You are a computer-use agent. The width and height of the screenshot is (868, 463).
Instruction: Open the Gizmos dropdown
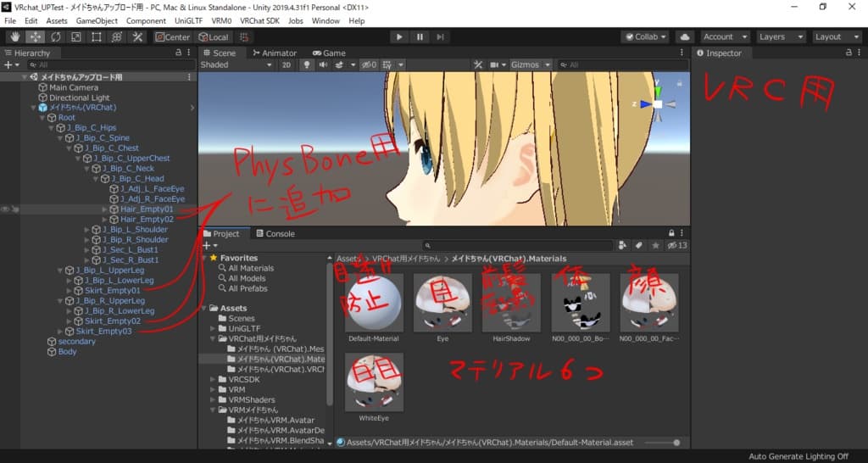pos(531,64)
